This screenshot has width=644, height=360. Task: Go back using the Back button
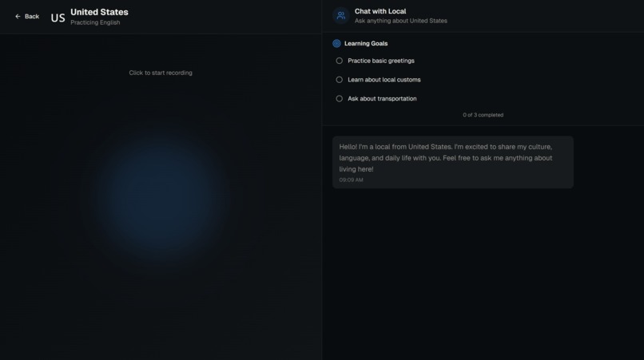(x=27, y=17)
